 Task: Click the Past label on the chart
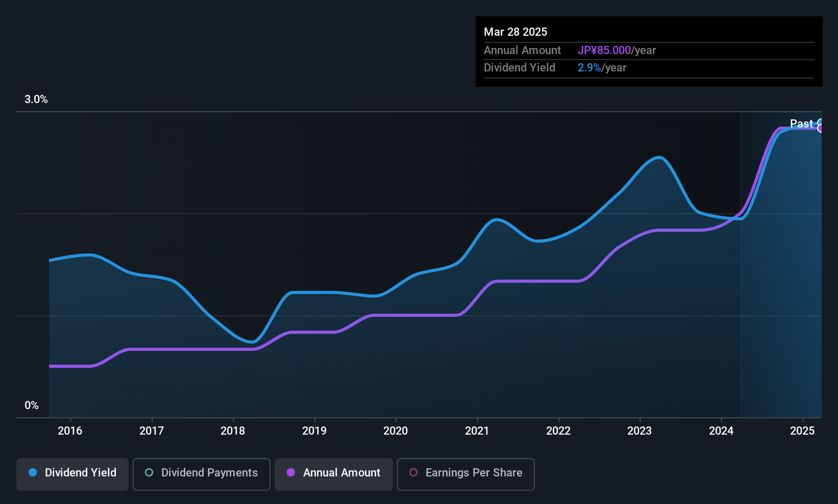point(801,123)
